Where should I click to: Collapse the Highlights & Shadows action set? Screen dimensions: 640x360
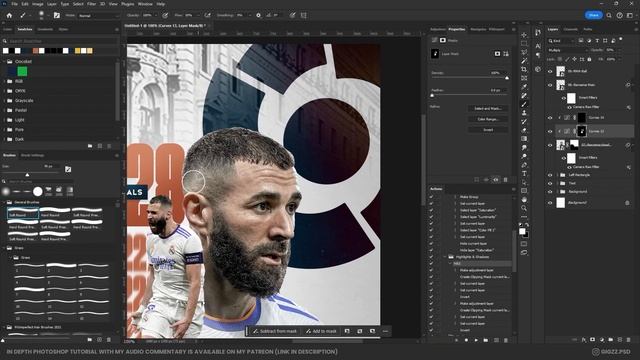[x=445, y=257]
